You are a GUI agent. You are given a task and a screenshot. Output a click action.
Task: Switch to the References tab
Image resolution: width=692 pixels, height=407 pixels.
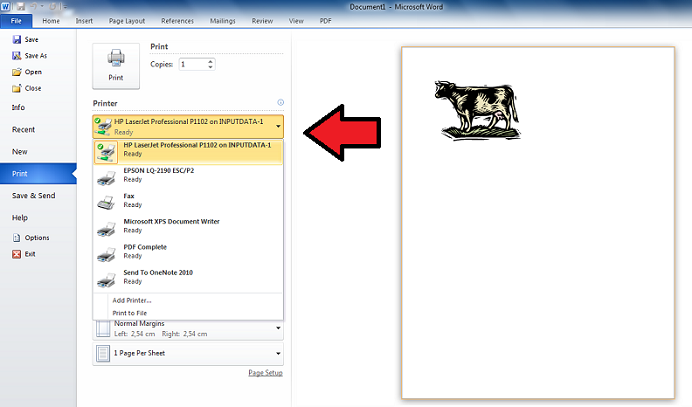pos(177,21)
